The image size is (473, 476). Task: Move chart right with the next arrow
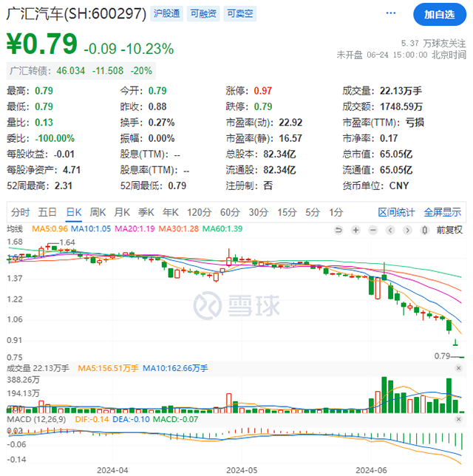tap(407, 230)
